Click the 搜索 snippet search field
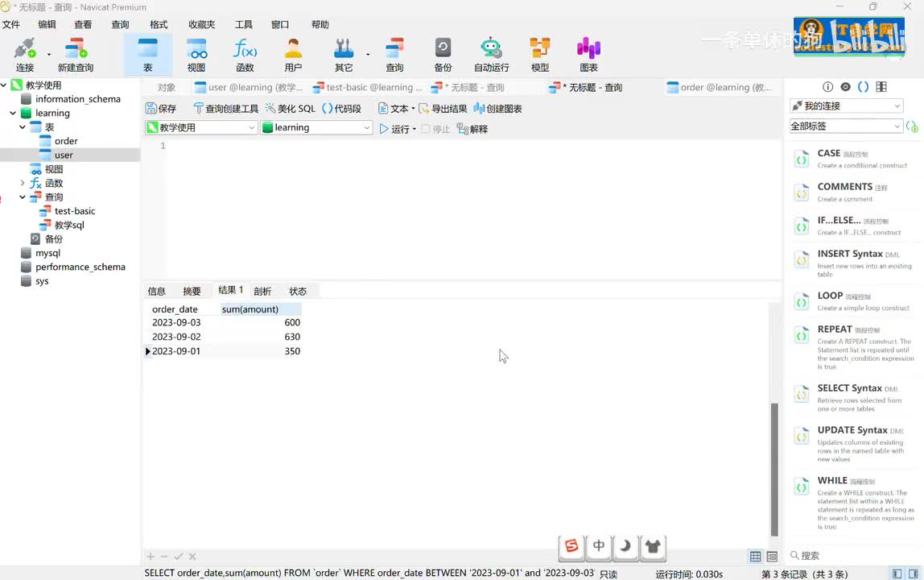Viewport: 924px width, 580px height. point(852,555)
